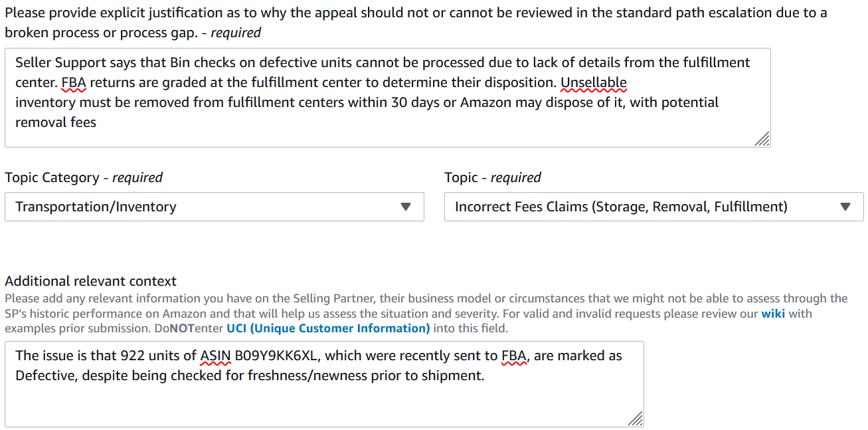Screen dimensions: 868x430
Task: Click the Topic required label
Action: click(x=492, y=177)
